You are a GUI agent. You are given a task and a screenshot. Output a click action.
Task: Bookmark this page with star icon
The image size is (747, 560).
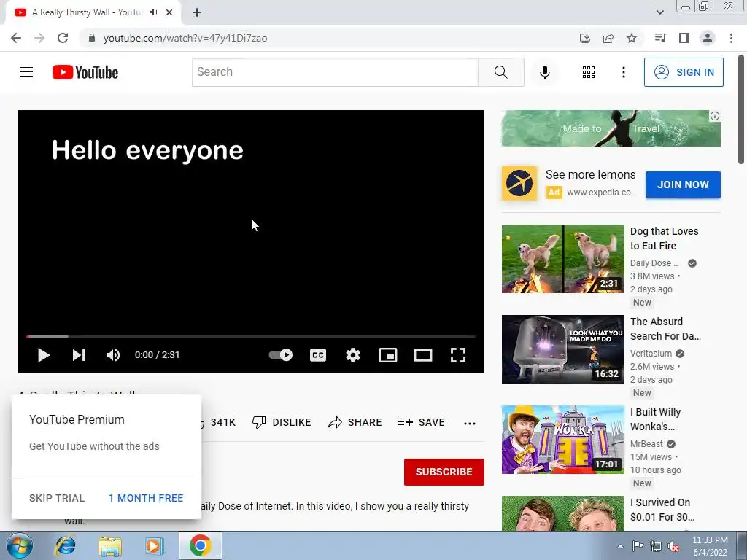coord(632,38)
